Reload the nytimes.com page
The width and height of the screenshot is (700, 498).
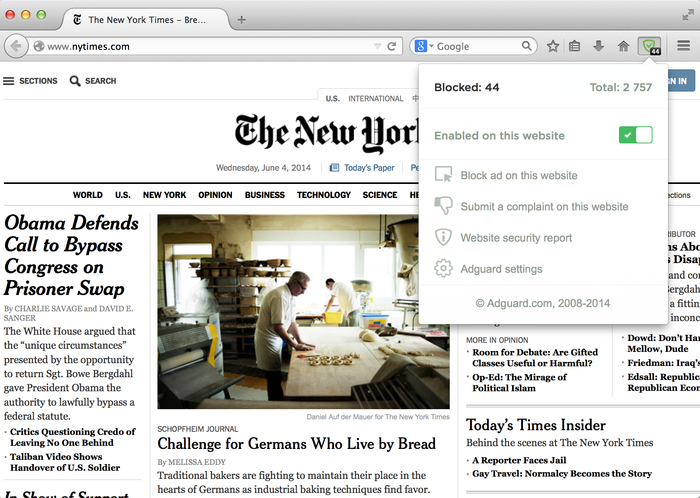(392, 46)
